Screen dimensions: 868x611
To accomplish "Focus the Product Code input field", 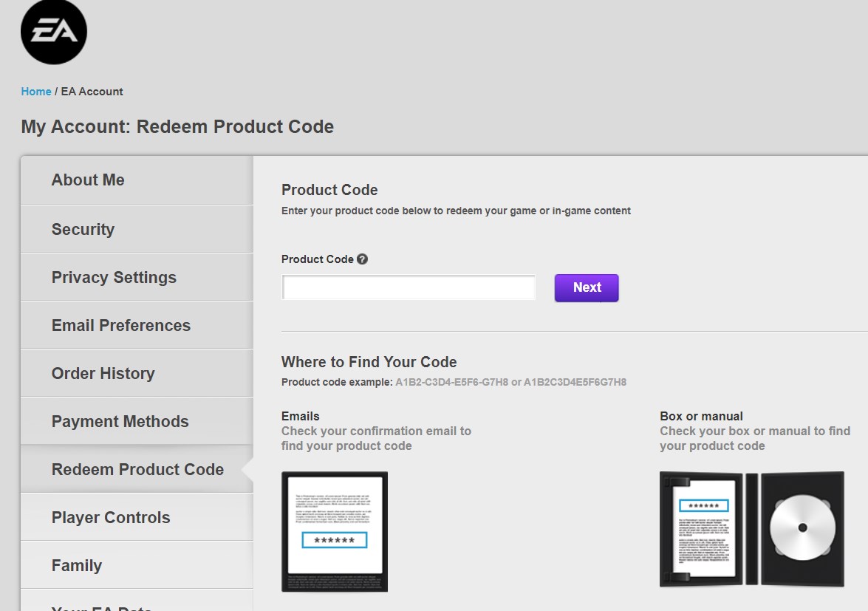I will (409, 287).
